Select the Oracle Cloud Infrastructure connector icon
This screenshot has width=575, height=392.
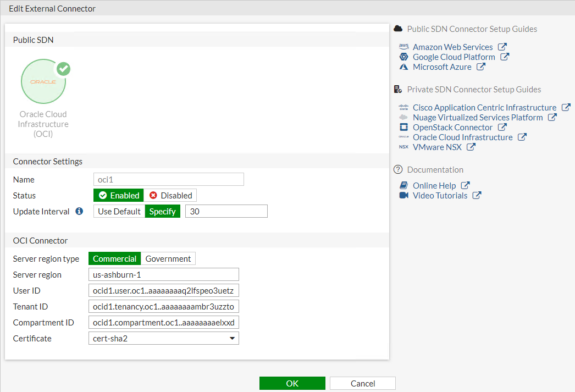43,81
